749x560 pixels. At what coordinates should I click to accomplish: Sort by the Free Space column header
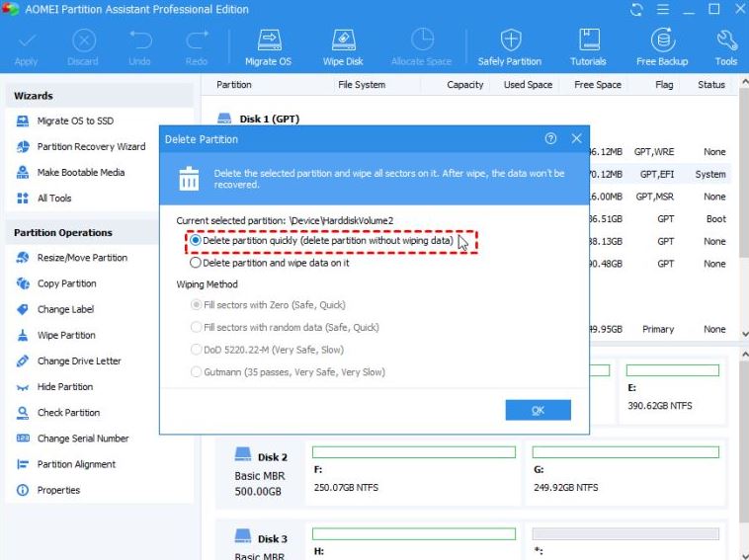pos(598,85)
